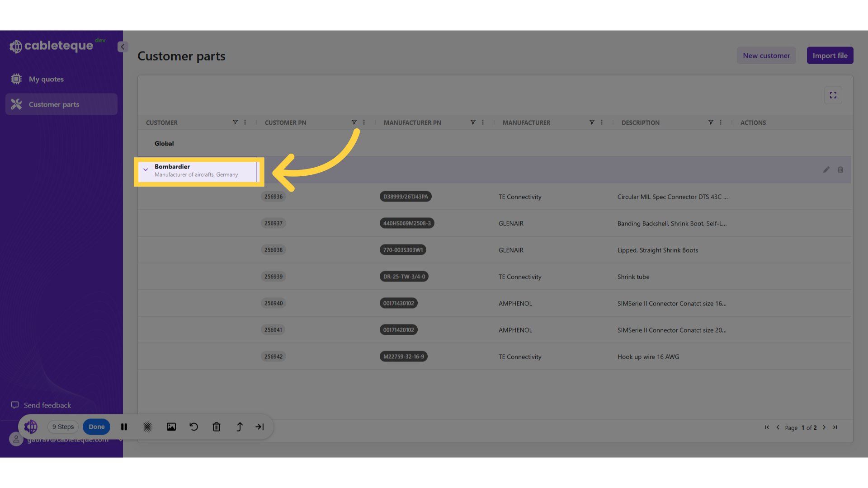Click the fullscreen table icon

click(x=833, y=95)
